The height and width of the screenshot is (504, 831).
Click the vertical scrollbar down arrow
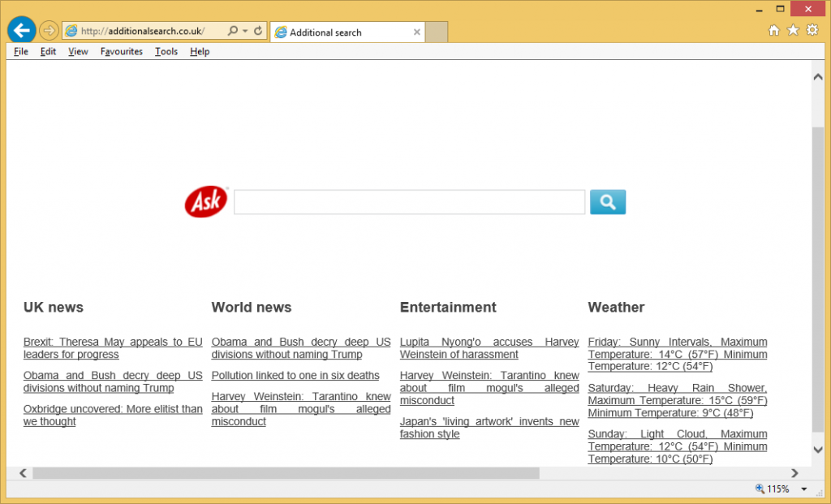[x=818, y=449]
